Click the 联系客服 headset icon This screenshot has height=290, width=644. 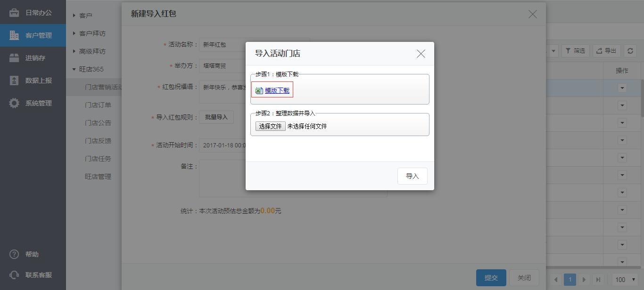click(14, 275)
